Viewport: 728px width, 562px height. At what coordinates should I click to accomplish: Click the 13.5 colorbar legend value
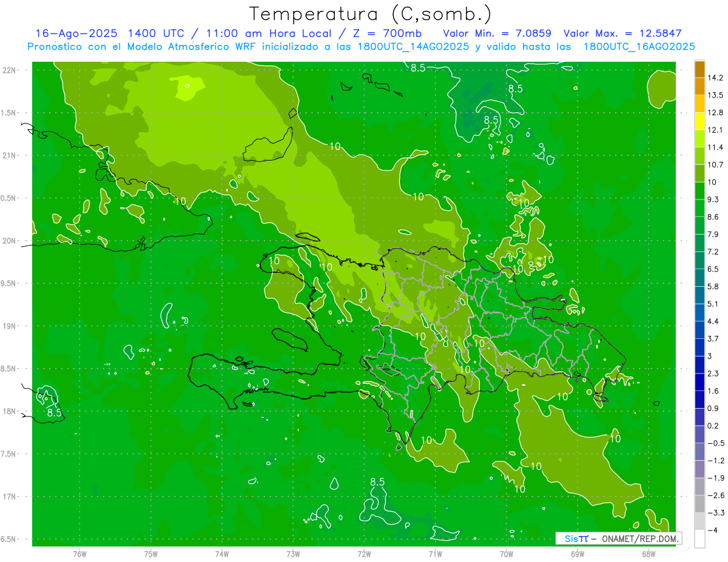click(716, 95)
